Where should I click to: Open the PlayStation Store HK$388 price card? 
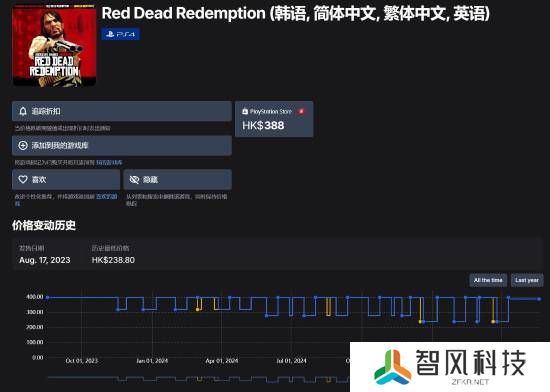274,119
